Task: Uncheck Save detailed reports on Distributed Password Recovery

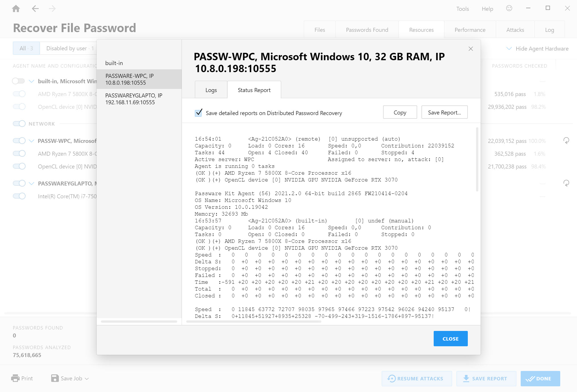Action: point(198,113)
